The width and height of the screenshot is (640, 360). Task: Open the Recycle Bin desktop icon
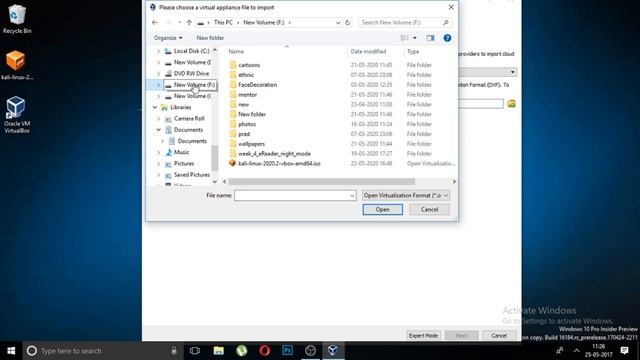(17, 19)
